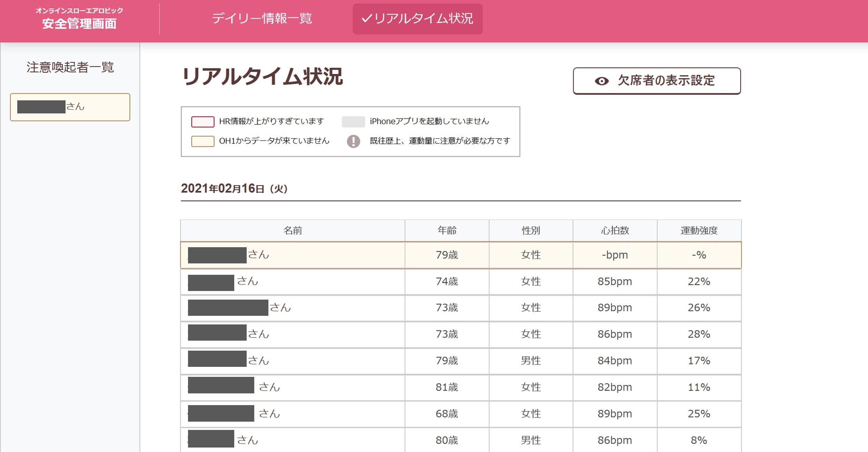
Task: Click the 年齢 column header
Action: (x=447, y=230)
